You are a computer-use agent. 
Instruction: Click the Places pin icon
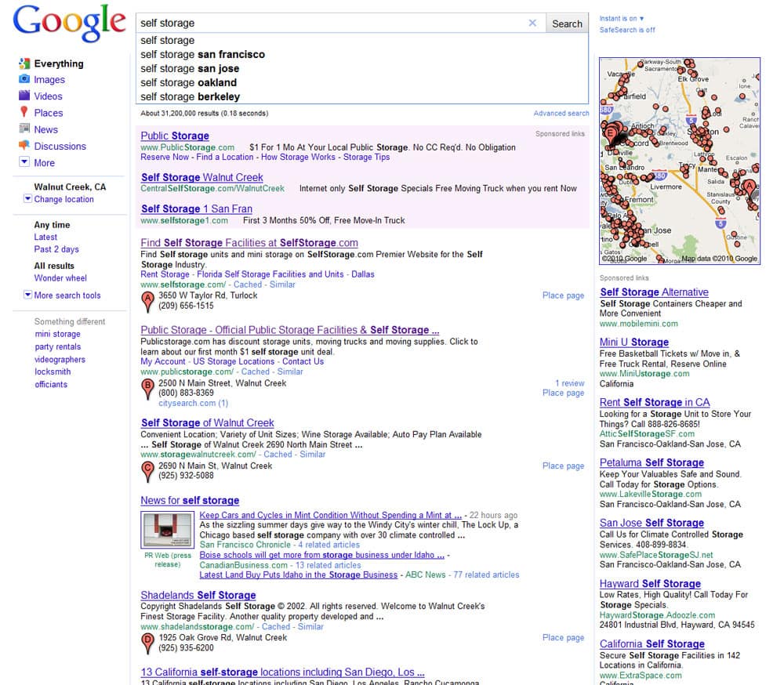point(24,112)
